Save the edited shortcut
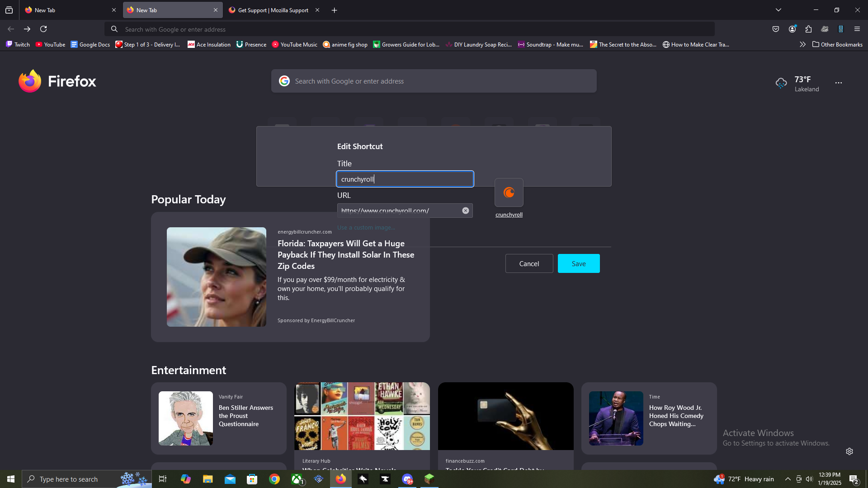Image resolution: width=868 pixels, height=488 pixels. click(x=579, y=263)
